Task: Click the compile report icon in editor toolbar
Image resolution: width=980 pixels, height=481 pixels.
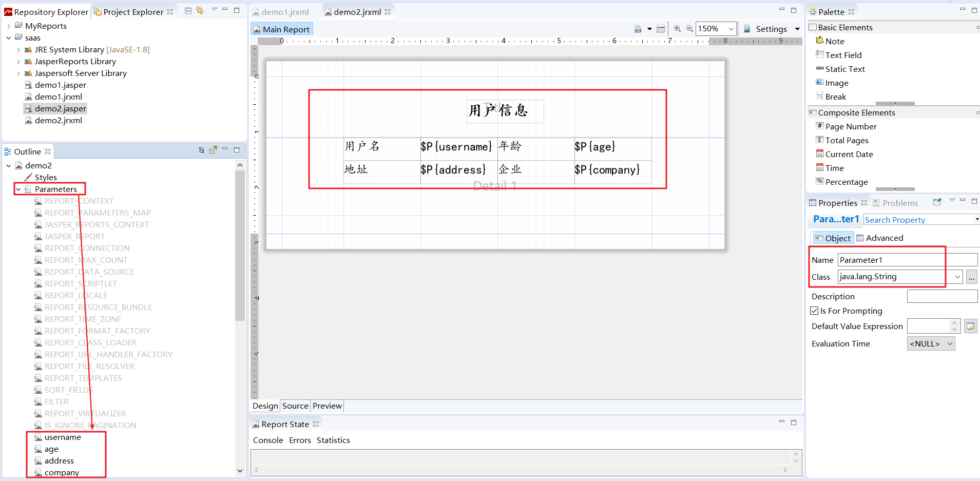Action: click(638, 29)
